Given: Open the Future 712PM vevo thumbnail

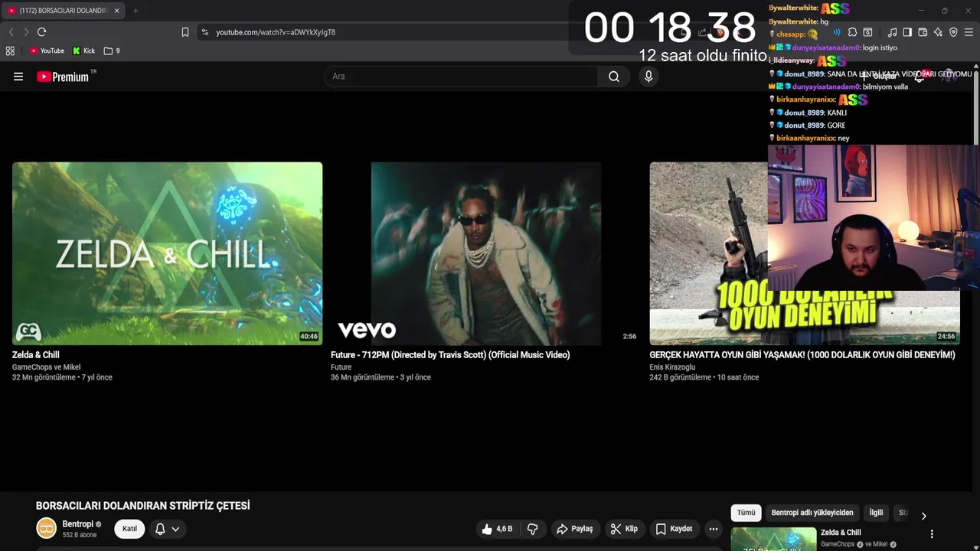Looking at the screenshot, I should pyautogui.click(x=485, y=253).
